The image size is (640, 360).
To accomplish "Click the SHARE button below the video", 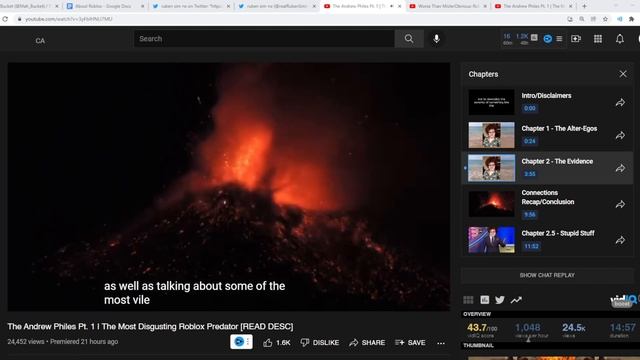I will (x=367, y=343).
